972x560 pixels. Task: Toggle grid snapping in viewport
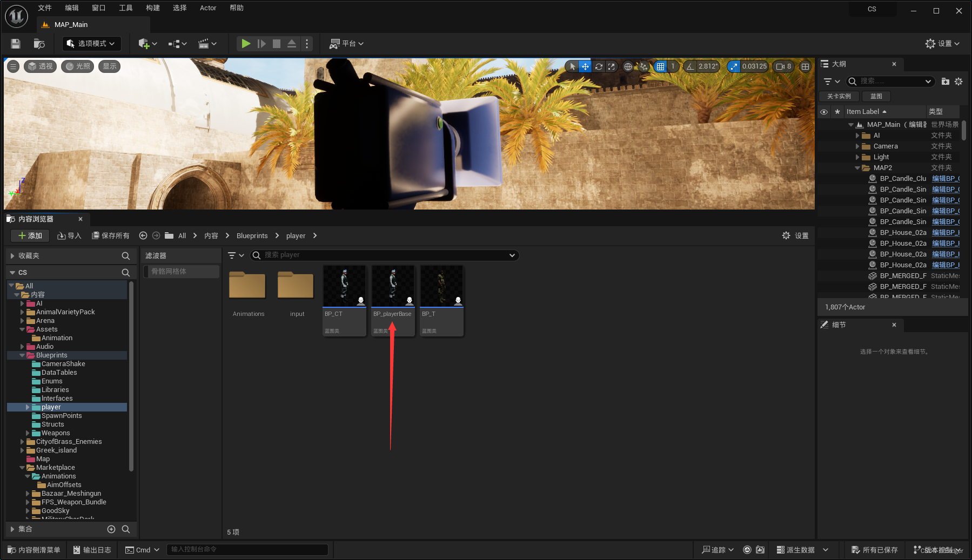(x=660, y=66)
